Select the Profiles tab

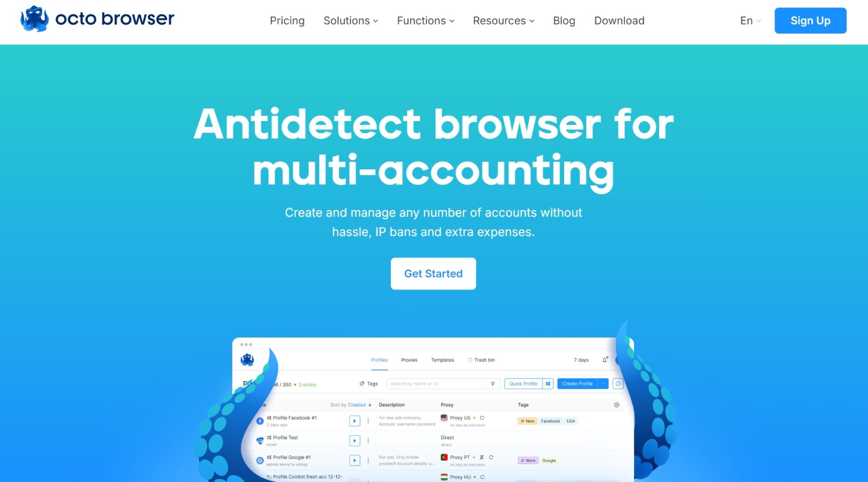coord(379,360)
